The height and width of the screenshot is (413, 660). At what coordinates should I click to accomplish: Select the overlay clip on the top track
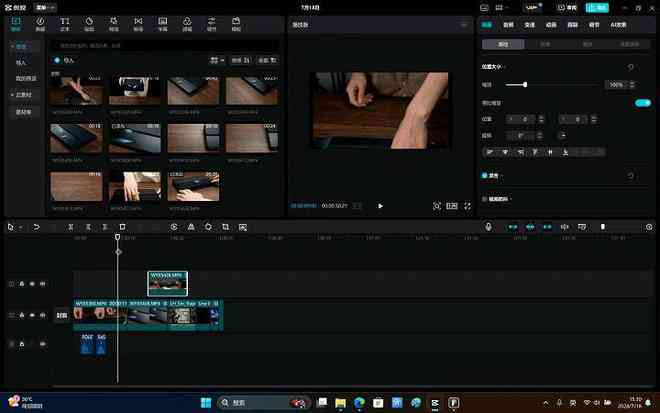pyautogui.click(x=168, y=283)
